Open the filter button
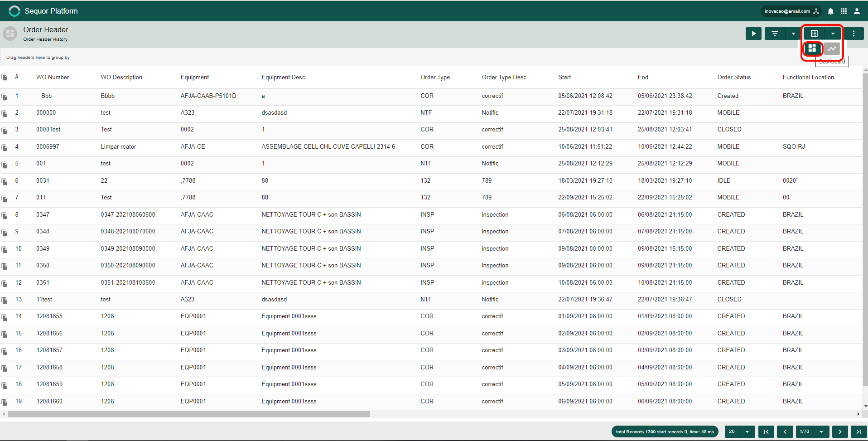This screenshot has width=868, height=441. (x=775, y=34)
